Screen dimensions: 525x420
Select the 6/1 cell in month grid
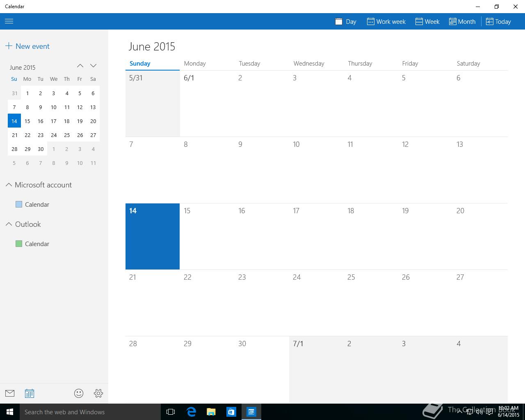[207, 103]
